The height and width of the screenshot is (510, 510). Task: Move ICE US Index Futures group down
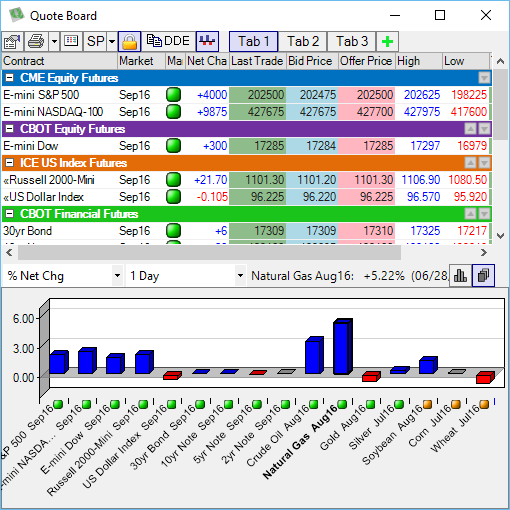tap(484, 163)
